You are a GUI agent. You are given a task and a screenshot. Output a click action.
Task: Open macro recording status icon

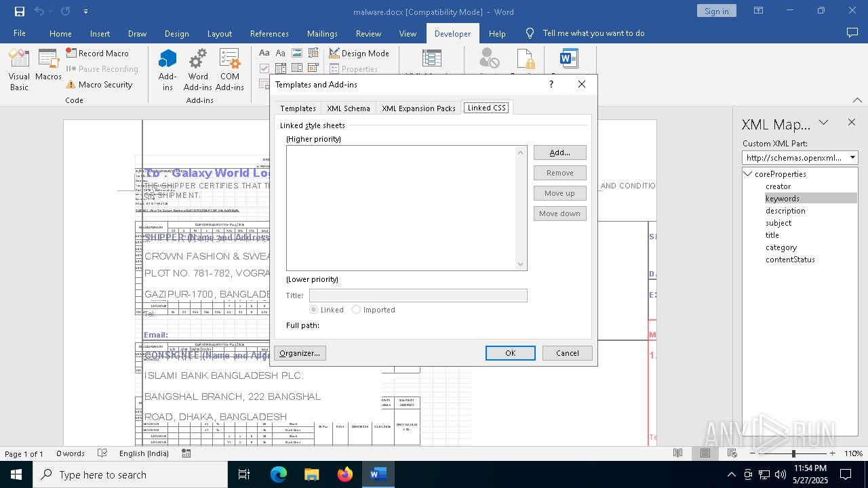click(x=186, y=453)
